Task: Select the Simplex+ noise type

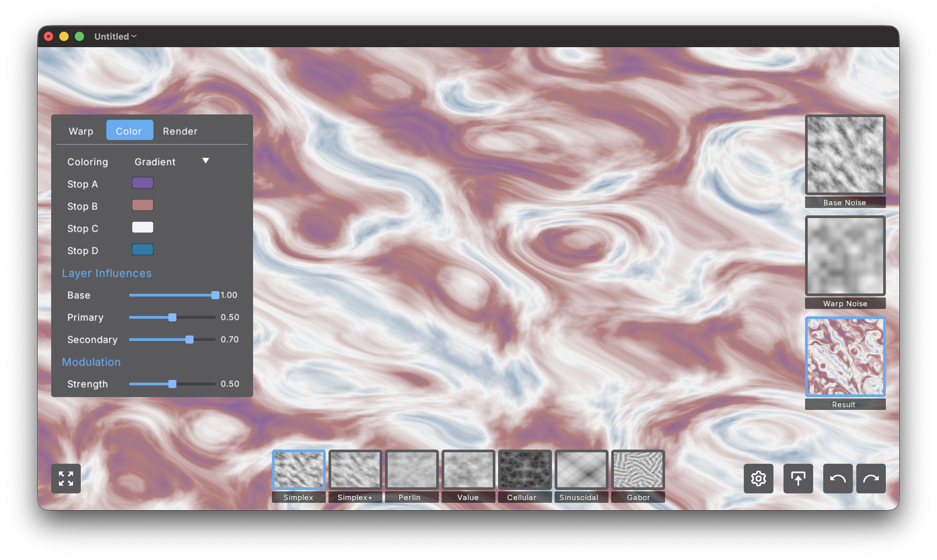Action: point(355,469)
